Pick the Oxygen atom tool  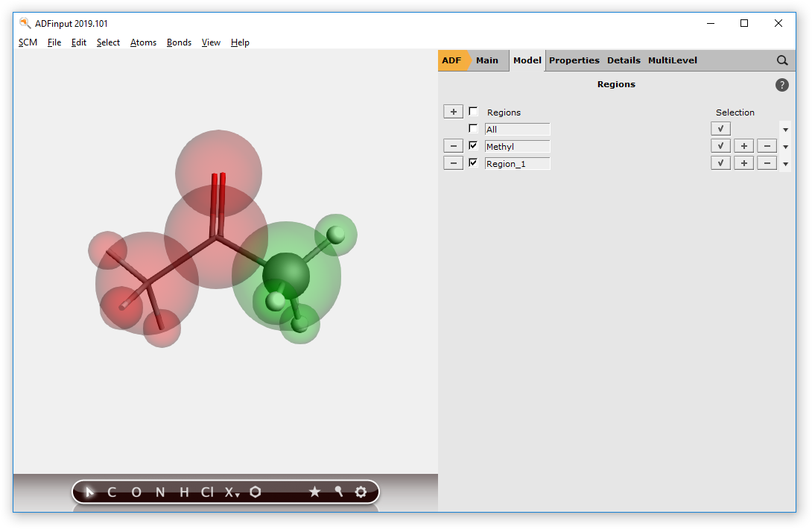tap(136, 492)
